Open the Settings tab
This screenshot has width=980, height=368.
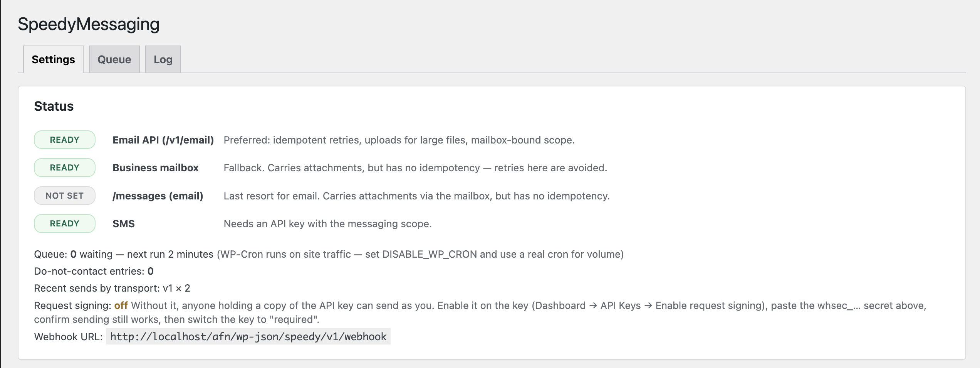click(53, 59)
